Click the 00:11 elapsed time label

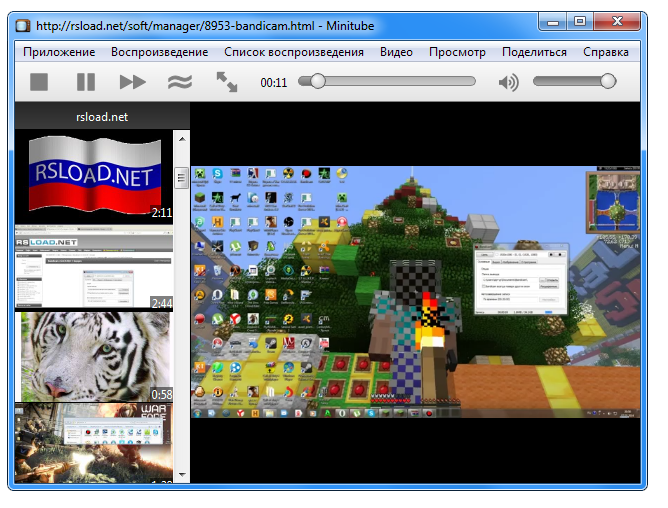point(274,82)
